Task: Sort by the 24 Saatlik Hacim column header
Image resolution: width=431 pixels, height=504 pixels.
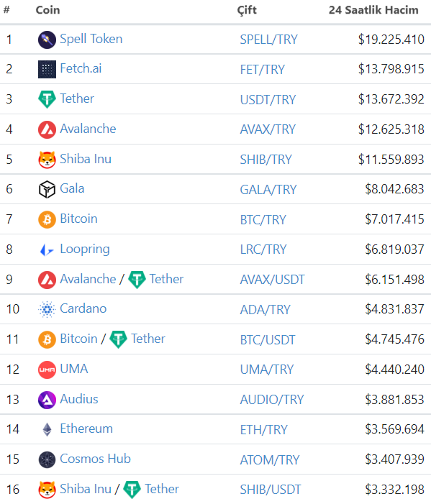Action: [373, 10]
